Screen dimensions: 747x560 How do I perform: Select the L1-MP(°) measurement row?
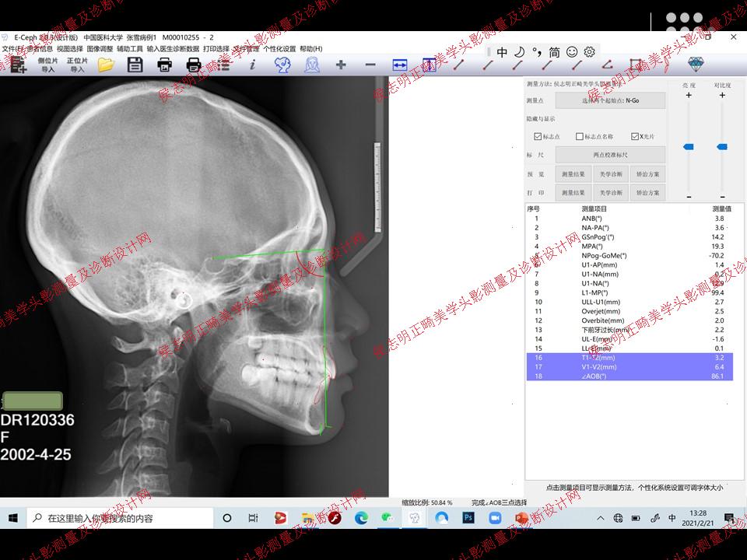[630, 293]
